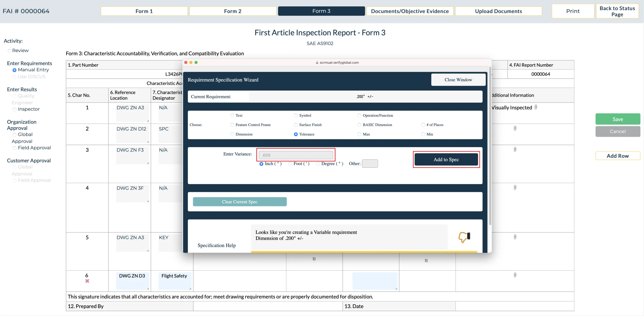Image resolution: width=644 pixels, height=316 pixels.
Task: Open the Form 3 tab
Action: coord(321,11)
